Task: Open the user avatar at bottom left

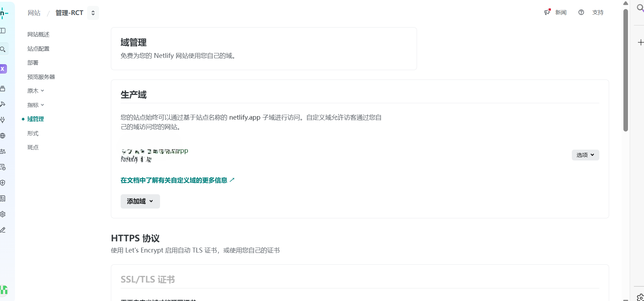Action: click(4, 290)
